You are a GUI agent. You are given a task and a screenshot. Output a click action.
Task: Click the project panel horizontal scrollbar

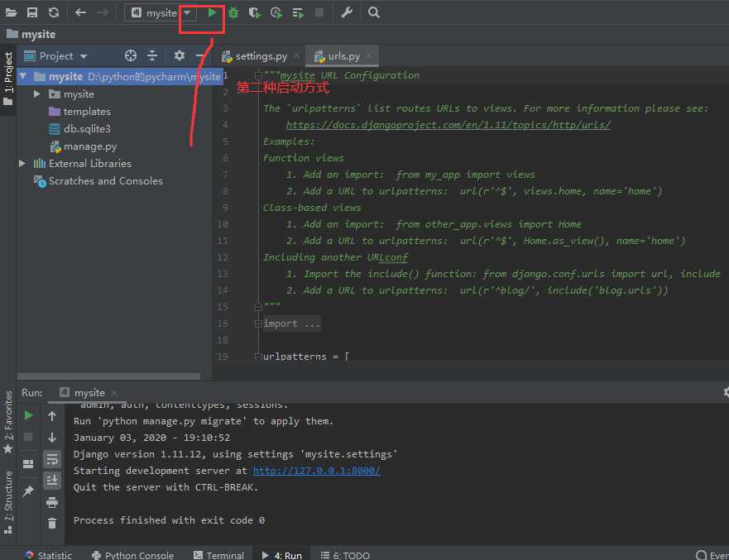108,376
